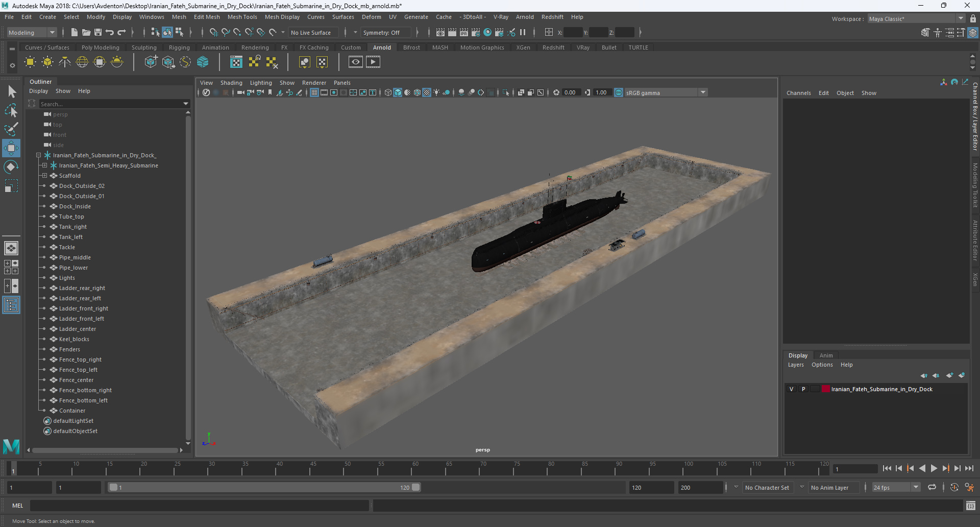Viewport: 980px width, 527px height.
Task: Create Arnold area light from shelf
Action: (30, 62)
